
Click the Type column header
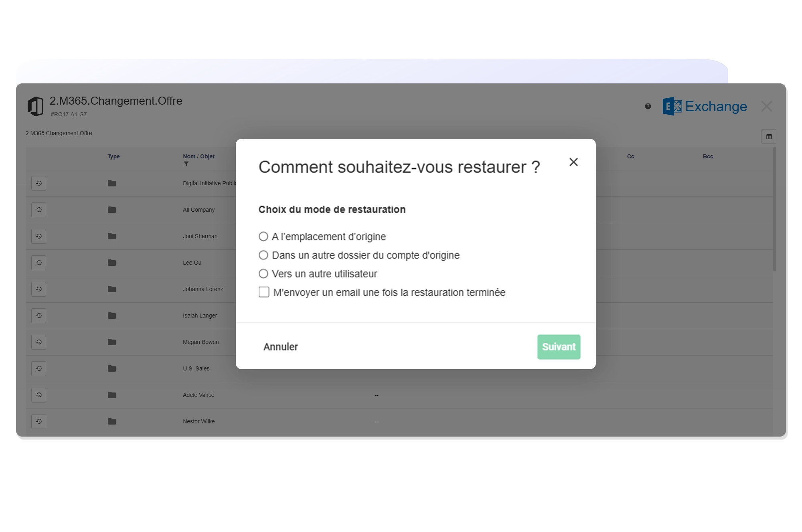pos(113,156)
